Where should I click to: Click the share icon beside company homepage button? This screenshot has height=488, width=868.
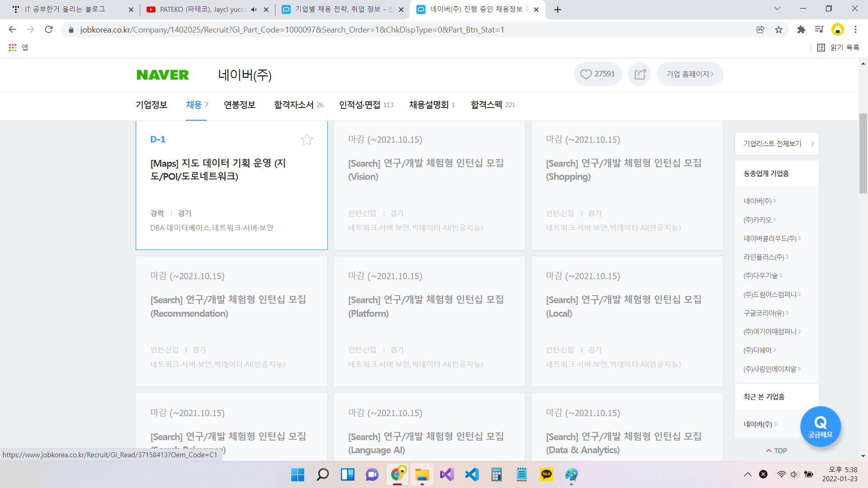point(640,74)
